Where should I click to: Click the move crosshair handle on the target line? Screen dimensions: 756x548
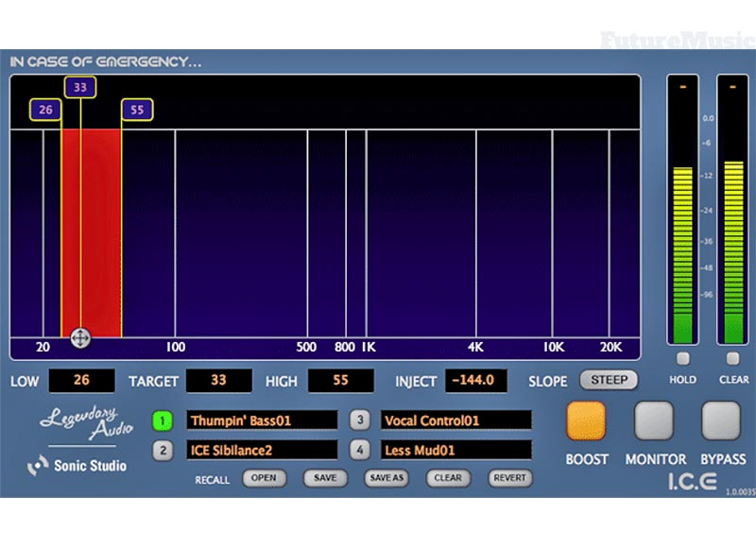80,338
